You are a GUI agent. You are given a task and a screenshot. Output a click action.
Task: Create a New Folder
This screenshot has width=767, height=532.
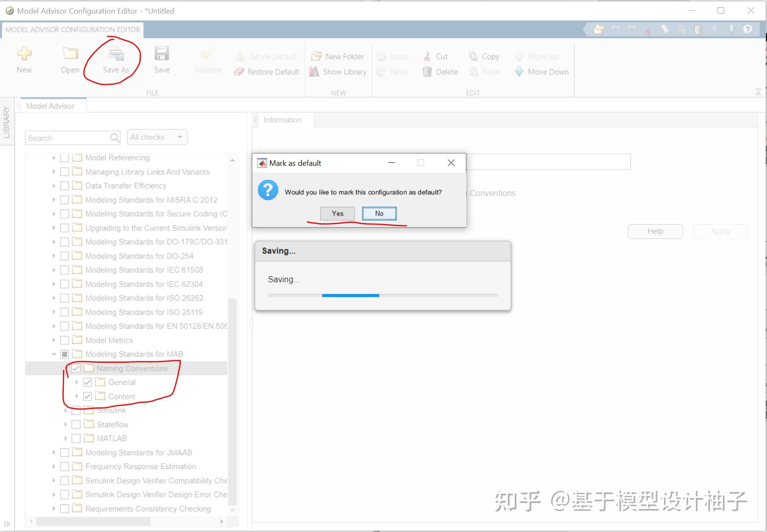pos(338,57)
